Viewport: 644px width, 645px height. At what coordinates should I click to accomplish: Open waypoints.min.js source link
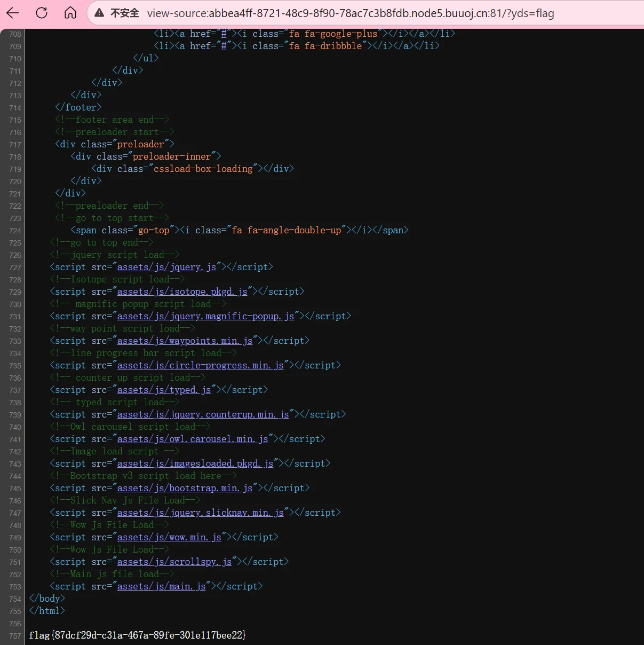click(185, 341)
